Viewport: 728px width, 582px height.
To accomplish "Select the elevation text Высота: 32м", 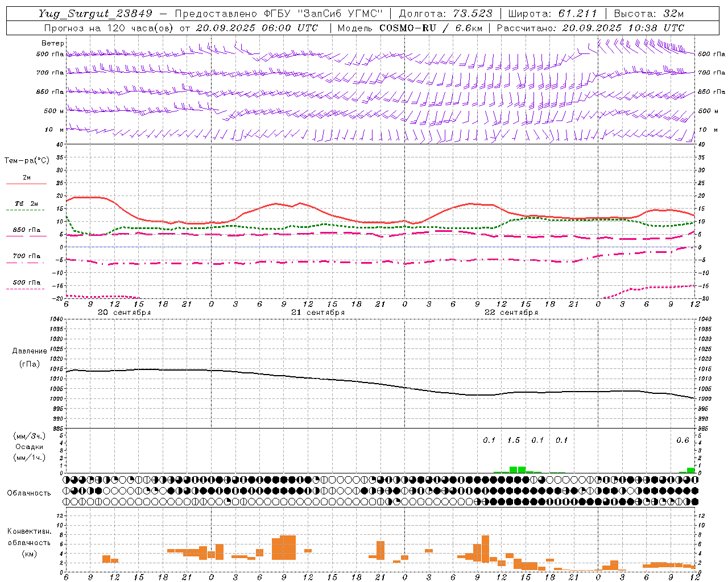I will 649,14.
